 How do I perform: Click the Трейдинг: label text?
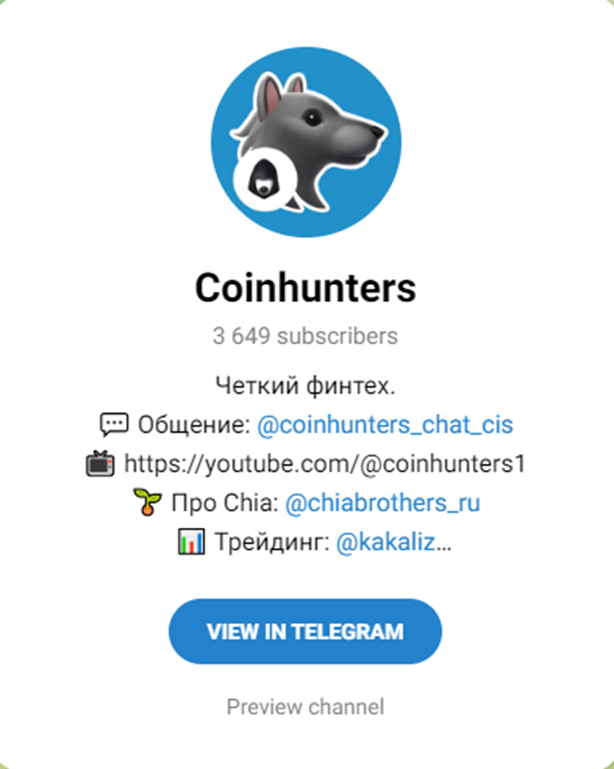272,542
